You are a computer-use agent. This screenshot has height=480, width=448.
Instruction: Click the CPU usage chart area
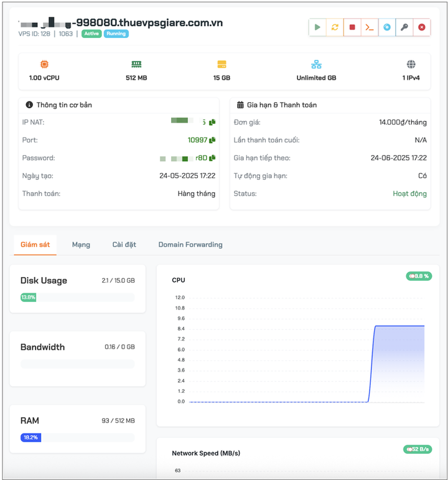click(x=307, y=350)
